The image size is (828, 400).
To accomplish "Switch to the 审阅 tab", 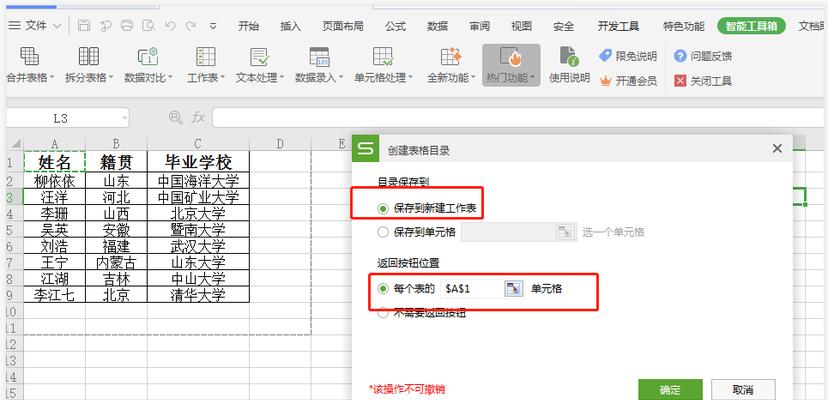I will (479, 26).
